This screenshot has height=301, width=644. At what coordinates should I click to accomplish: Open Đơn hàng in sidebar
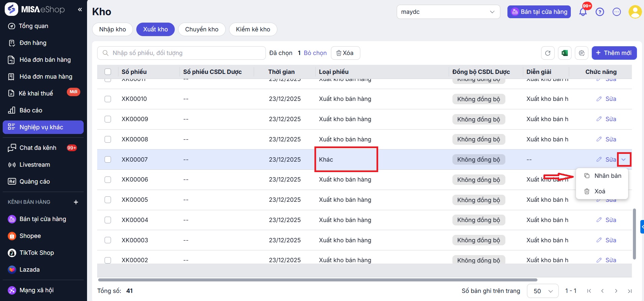coord(43,43)
